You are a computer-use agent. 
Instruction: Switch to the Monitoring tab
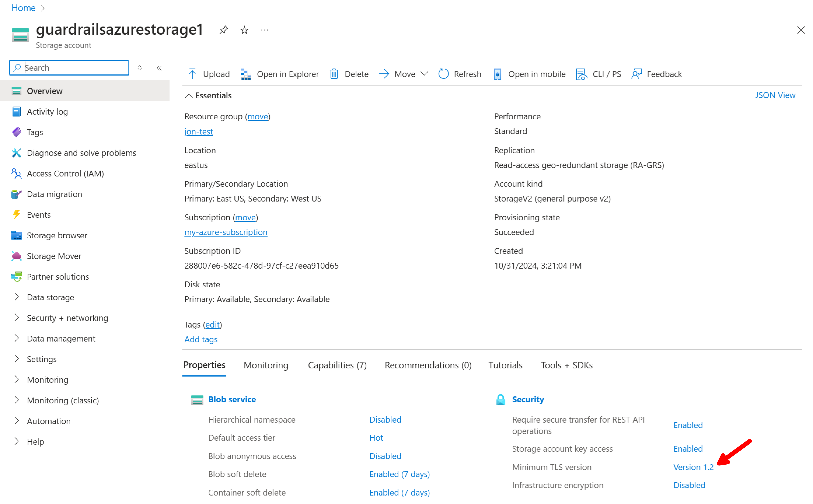(x=266, y=365)
